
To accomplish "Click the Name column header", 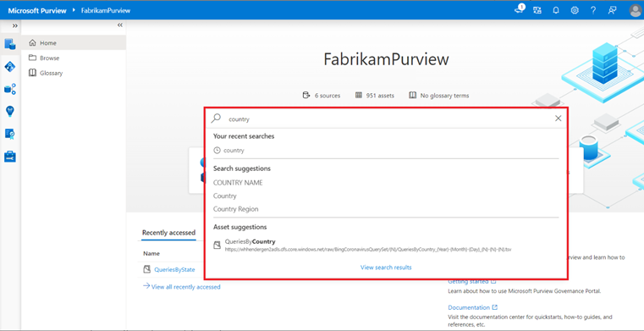I will [151, 253].
